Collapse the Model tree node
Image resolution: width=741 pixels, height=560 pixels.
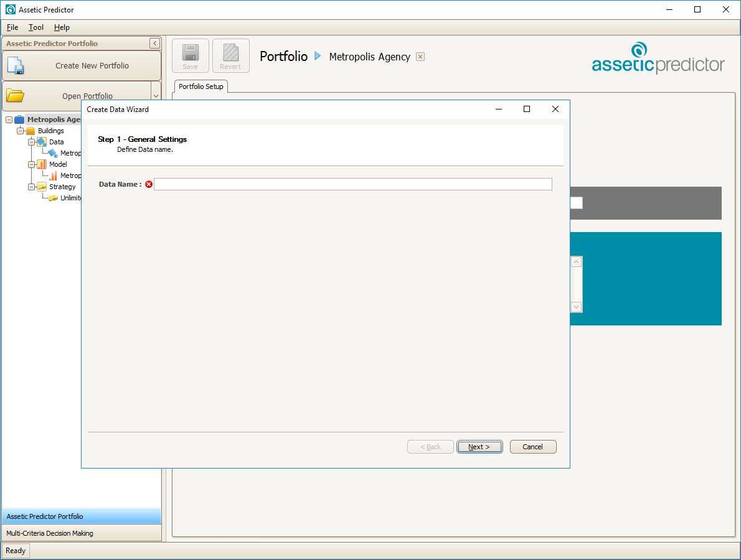[x=31, y=164]
